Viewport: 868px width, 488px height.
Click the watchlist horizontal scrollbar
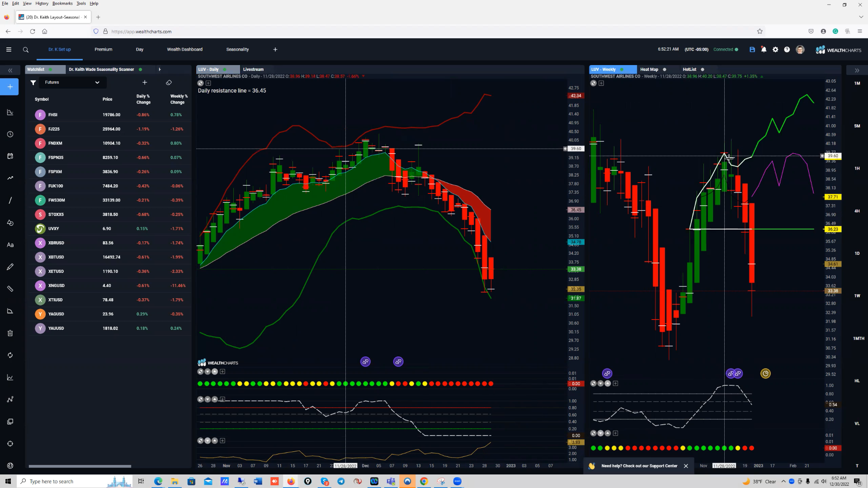pos(80,466)
